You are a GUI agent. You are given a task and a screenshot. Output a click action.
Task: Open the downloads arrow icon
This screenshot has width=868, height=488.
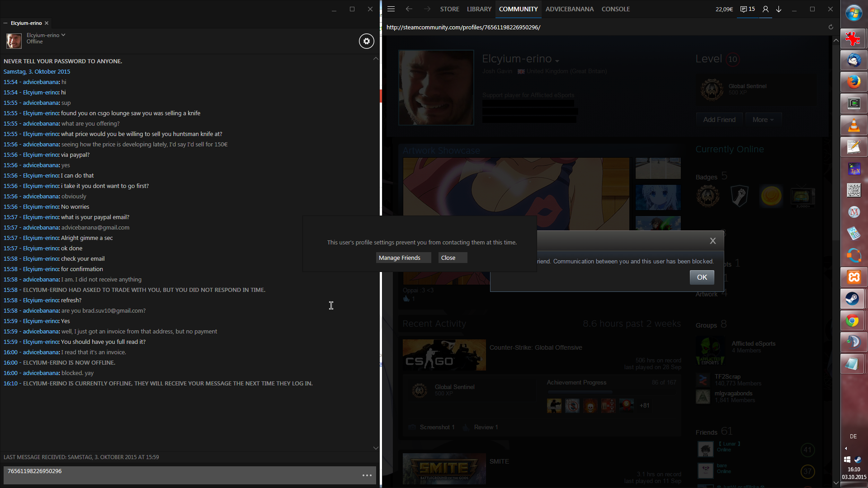(x=779, y=9)
